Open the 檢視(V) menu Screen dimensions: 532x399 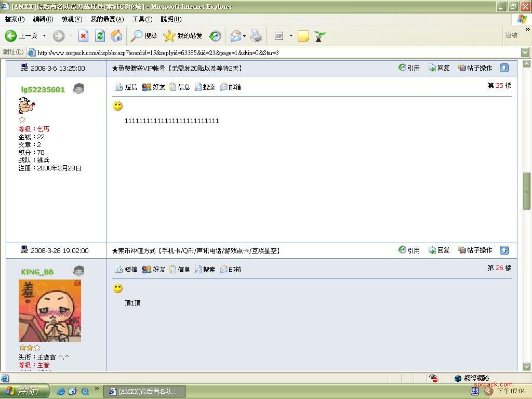(72, 19)
